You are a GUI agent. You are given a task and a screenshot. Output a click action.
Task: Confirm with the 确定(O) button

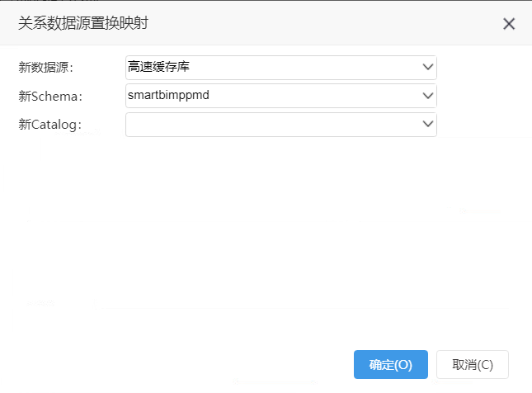point(390,364)
